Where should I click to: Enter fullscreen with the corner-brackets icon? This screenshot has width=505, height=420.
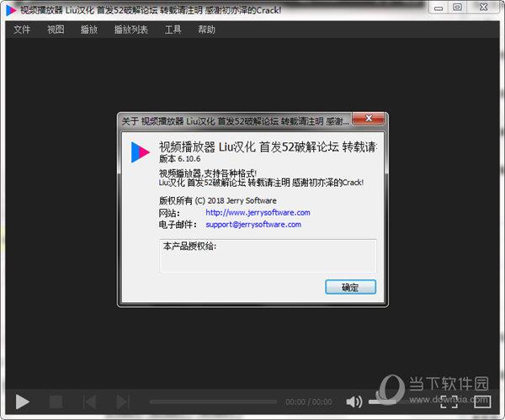[450, 402]
